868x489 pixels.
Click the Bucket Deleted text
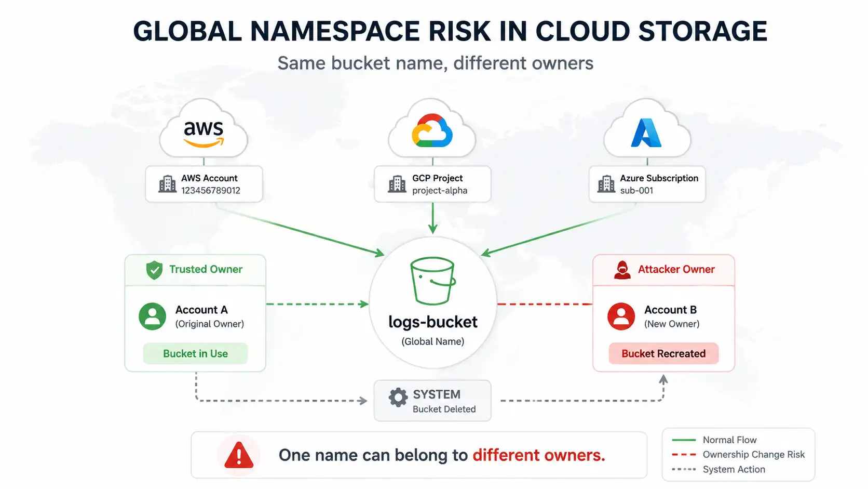pos(444,409)
